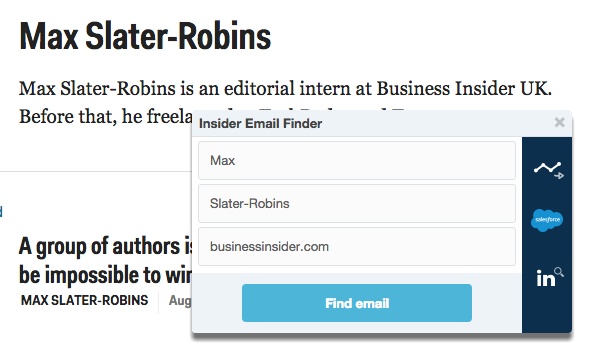The width and height of the screenshot is (597, 361).
Task: Click 'Business Insider UK' in the bio
Action: tap(464, 89)
